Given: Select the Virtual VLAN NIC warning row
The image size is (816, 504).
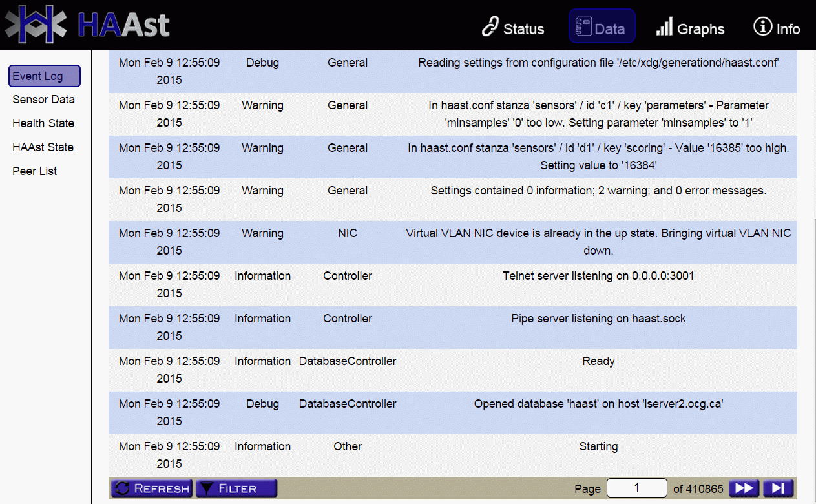Looking at the screenshot, I should coord(598,242).
